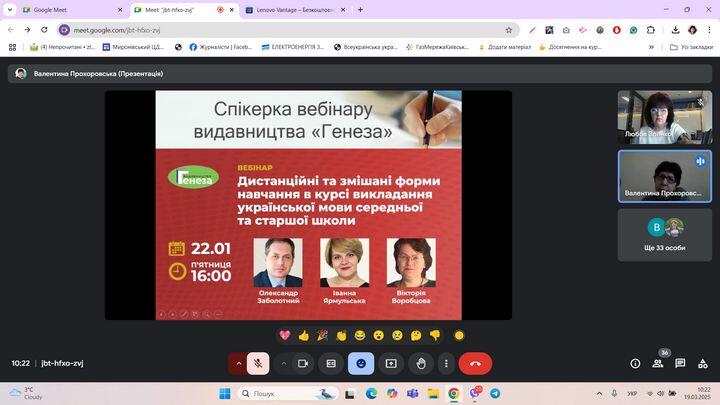This screenshot has height=405, width=720.
Task: Open the ЕЛЕКТРОЕНЕРГІЯ bookmark
Action: [293, 47]
